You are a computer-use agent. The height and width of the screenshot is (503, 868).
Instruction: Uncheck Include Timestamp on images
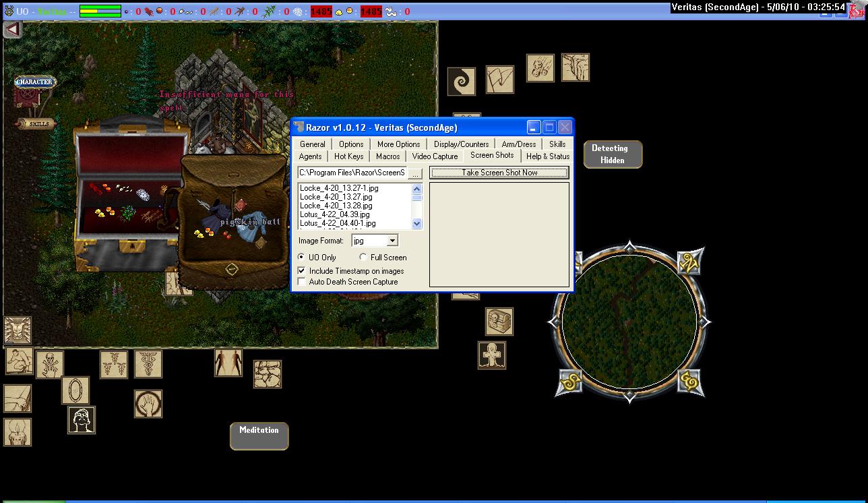(x=302, y=270)
